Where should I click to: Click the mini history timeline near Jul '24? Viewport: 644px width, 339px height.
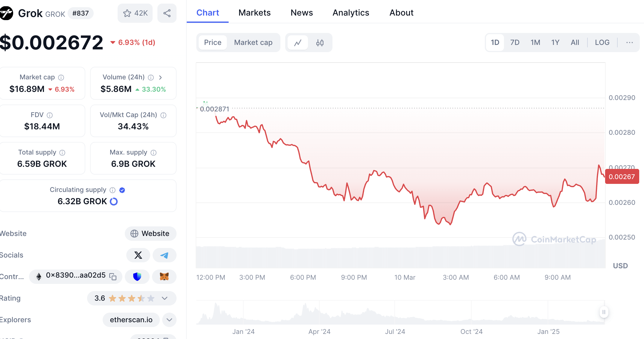click(395, 313)
